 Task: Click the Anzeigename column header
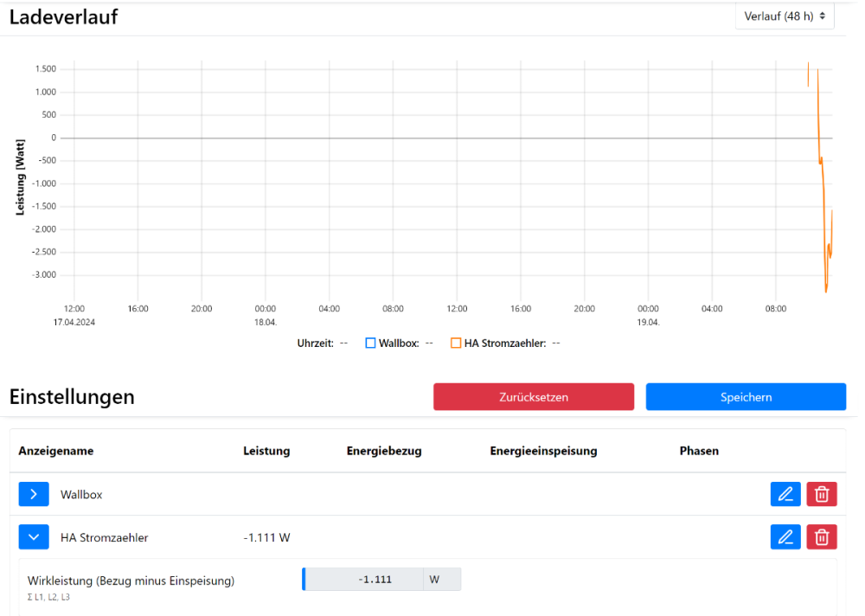tap(56, 451)
